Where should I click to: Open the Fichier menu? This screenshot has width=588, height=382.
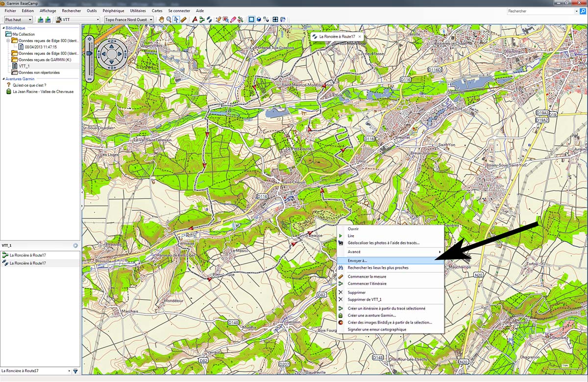(10, 11)
